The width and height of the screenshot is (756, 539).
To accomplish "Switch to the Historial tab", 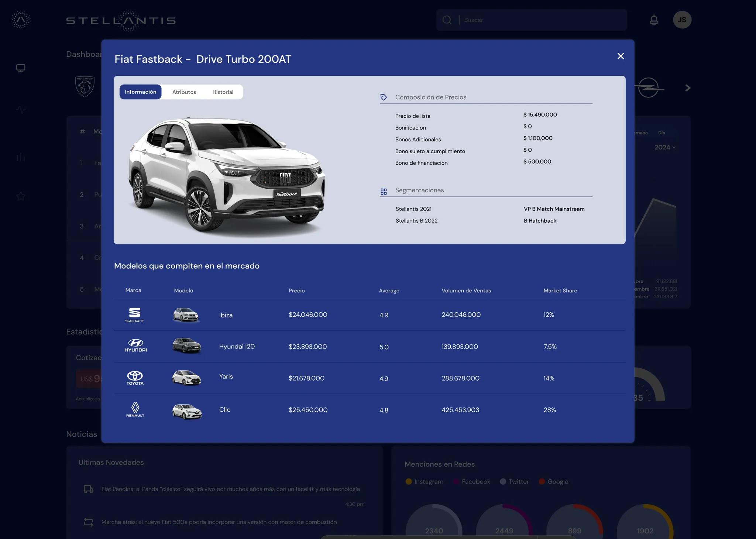I will point(223,92).
